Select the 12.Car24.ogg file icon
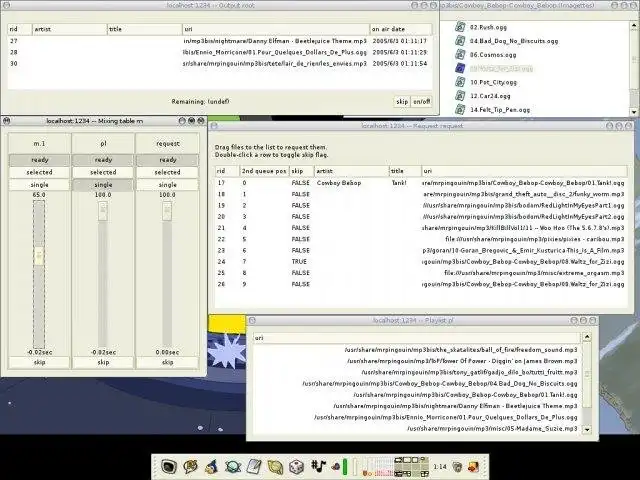The width and height of the screenshot is (640, 480). click(460, 96)
